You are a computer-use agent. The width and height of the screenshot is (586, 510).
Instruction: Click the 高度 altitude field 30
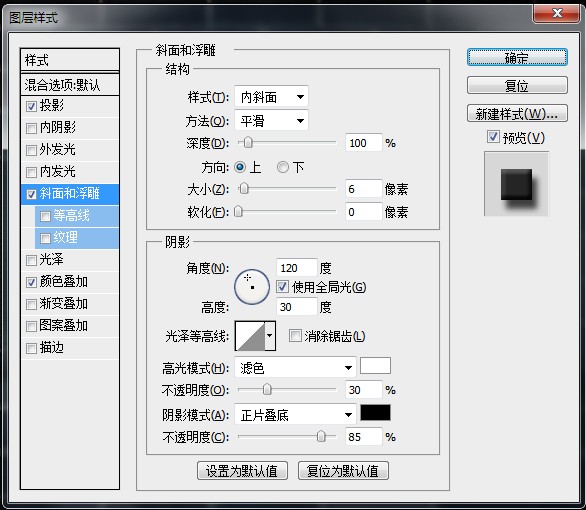pyautogui.click(x=296, y=307)
